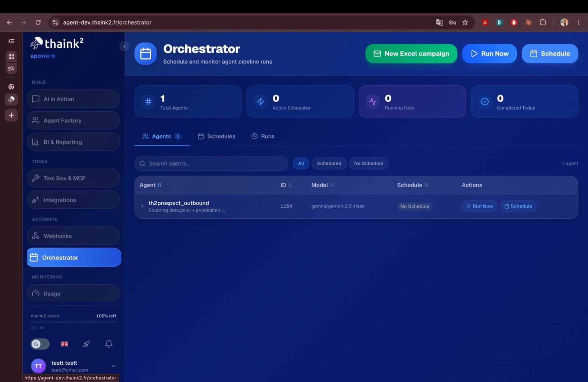The height and width of the screenshot is (382, 588).
Task: Click th2prospect_outbound agent name
Action: 179,203
